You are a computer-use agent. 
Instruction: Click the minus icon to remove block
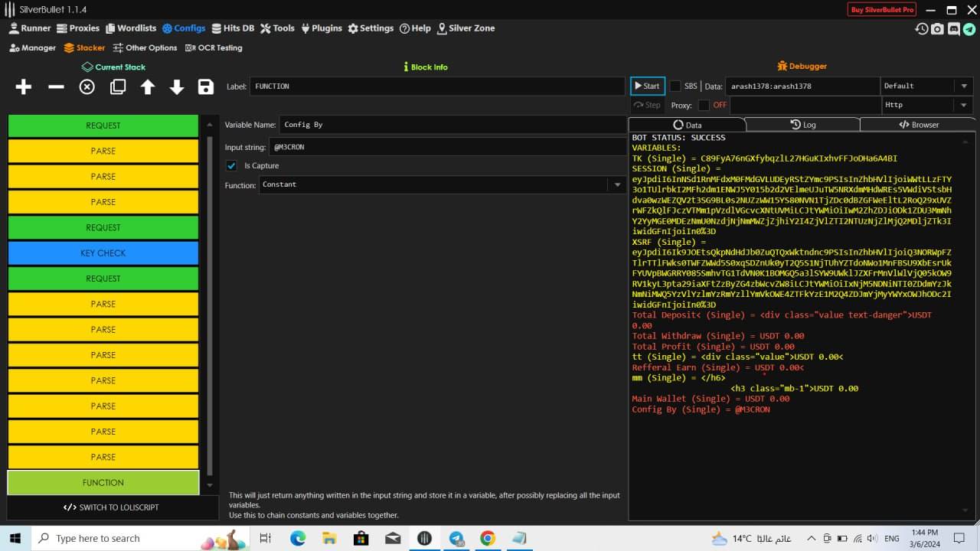pos(56,87)
